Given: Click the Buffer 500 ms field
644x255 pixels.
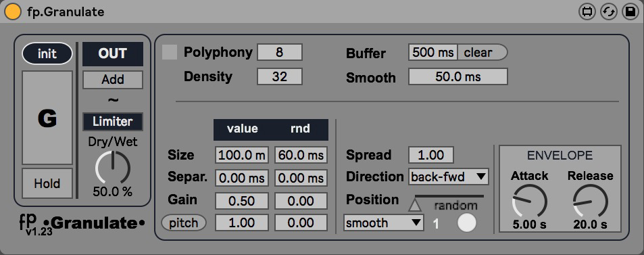Looking at the screenshot, I should click(433, 52).
